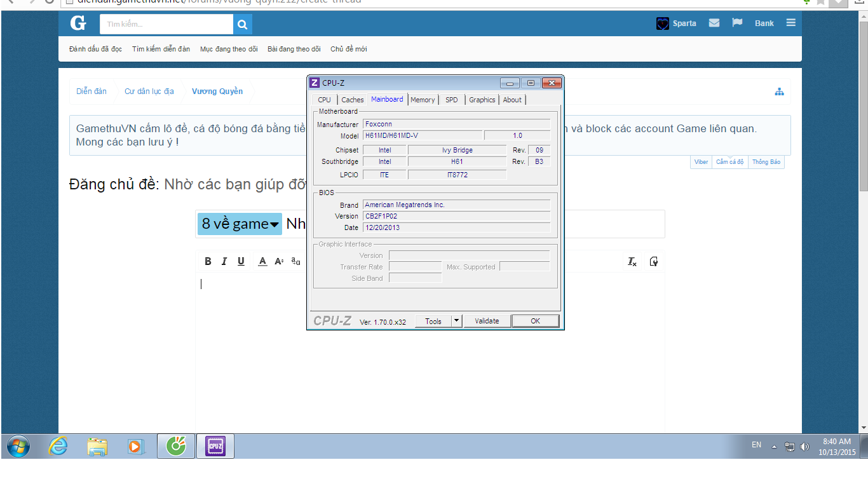Viewport: 868px width, 488px height.
Task: Click the 'Foxconn' manufacturer value
Action: [456, 124]
